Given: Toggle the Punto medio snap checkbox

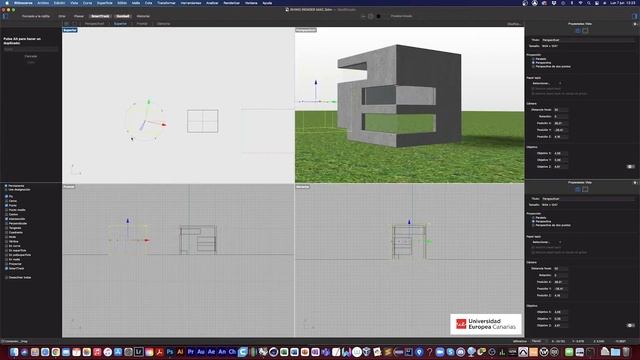Looking at the screenshot, I should coord(6,210).
